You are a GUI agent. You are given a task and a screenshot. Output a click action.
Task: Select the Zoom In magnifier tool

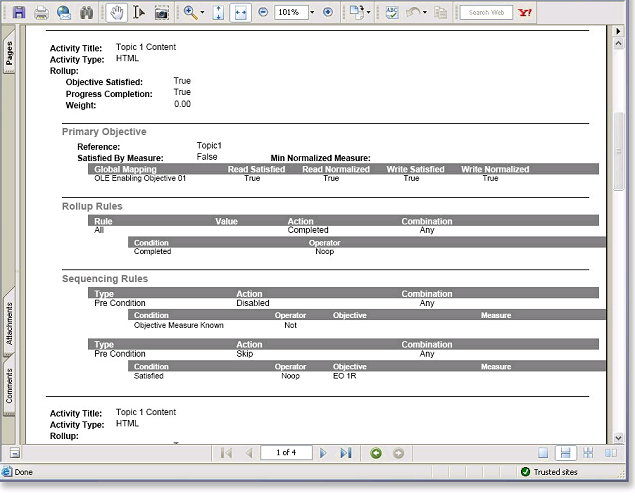pyautogui.click(x=190, y=13)
